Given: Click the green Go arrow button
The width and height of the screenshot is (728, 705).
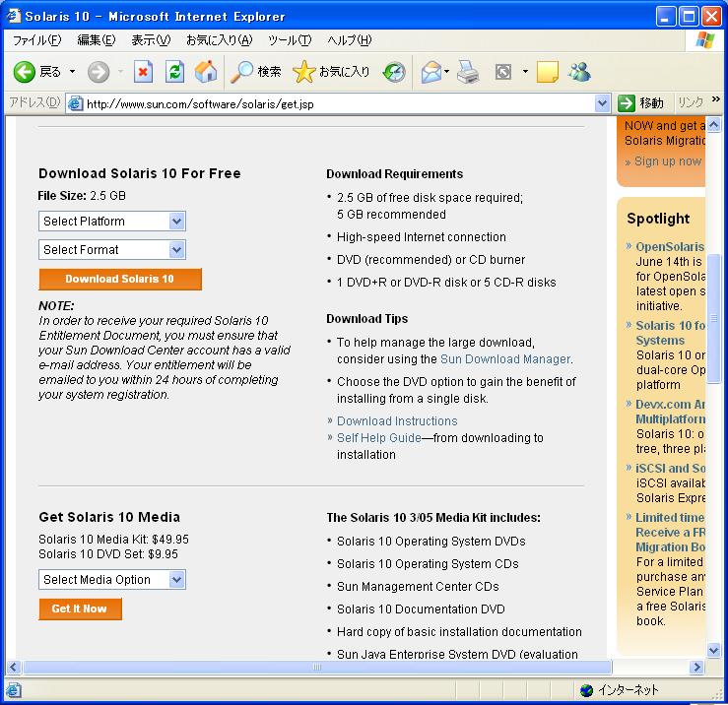Looking at the screenshot, I should (627, 103).
